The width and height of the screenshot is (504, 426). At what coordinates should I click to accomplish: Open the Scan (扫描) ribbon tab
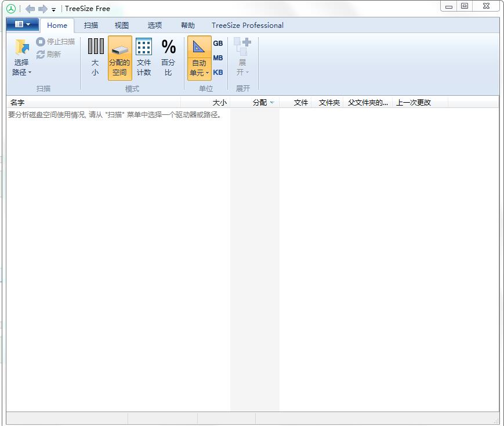91,26
